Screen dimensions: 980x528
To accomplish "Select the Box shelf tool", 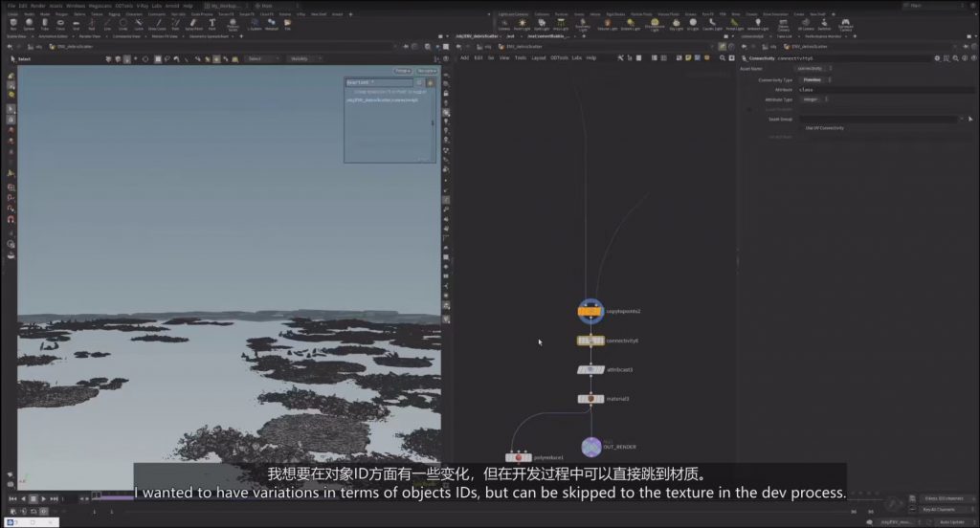I will (x=13, y=24).
